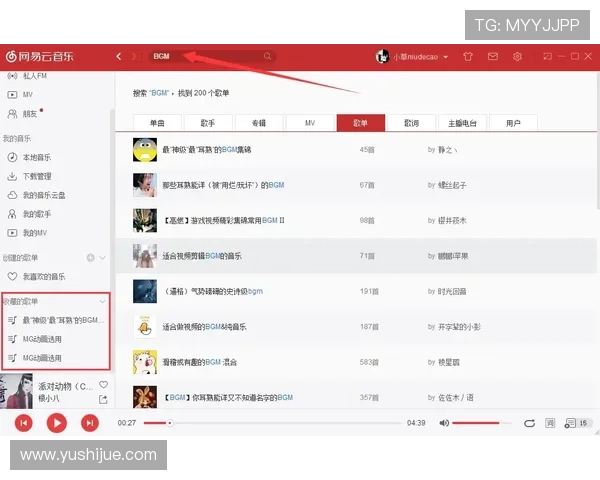
Task: Collapse the 创建的歌单 section
Action: 102,258
